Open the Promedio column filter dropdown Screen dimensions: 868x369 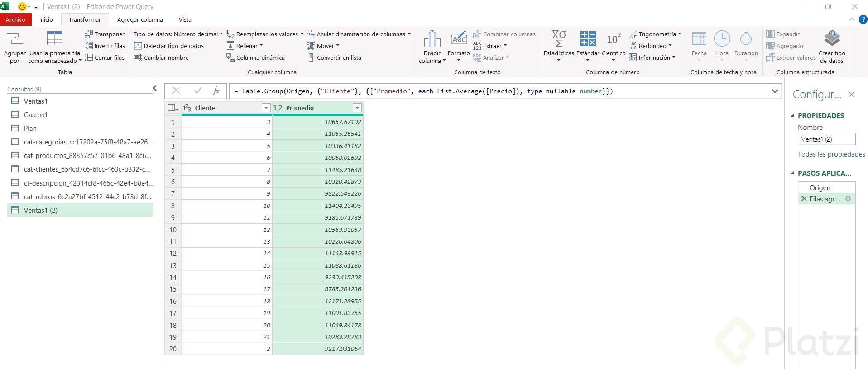pos(357,108)
